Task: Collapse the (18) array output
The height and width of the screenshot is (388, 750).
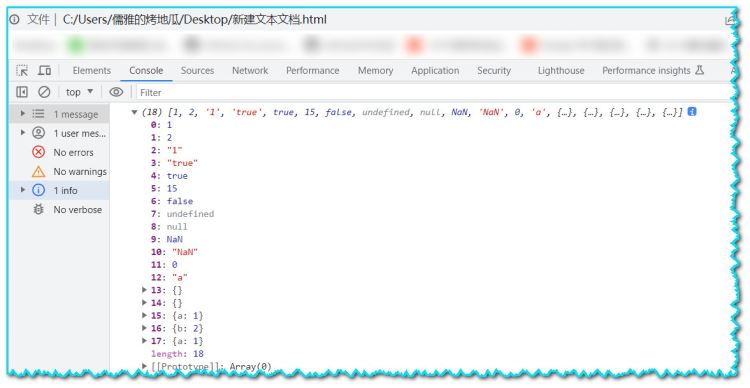Action: 134,112
